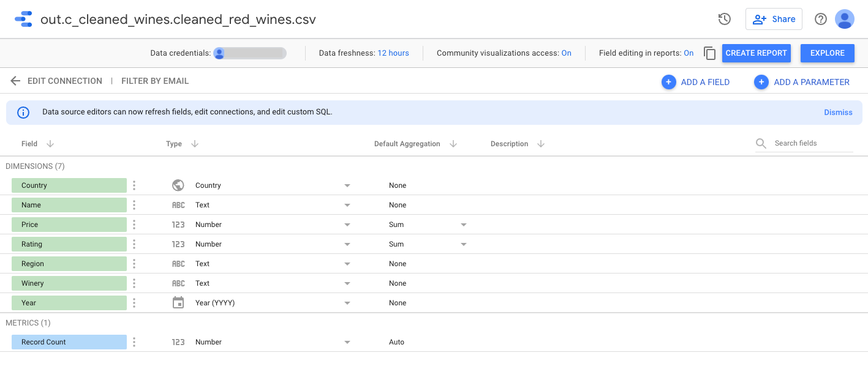Dismiss the data source editors notification
This screenshot has width=868, height=391.
point(838,112)
